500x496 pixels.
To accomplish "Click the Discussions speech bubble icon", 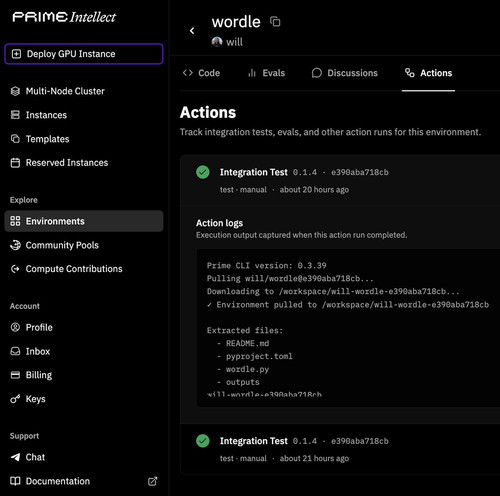I will pos(317,73).
